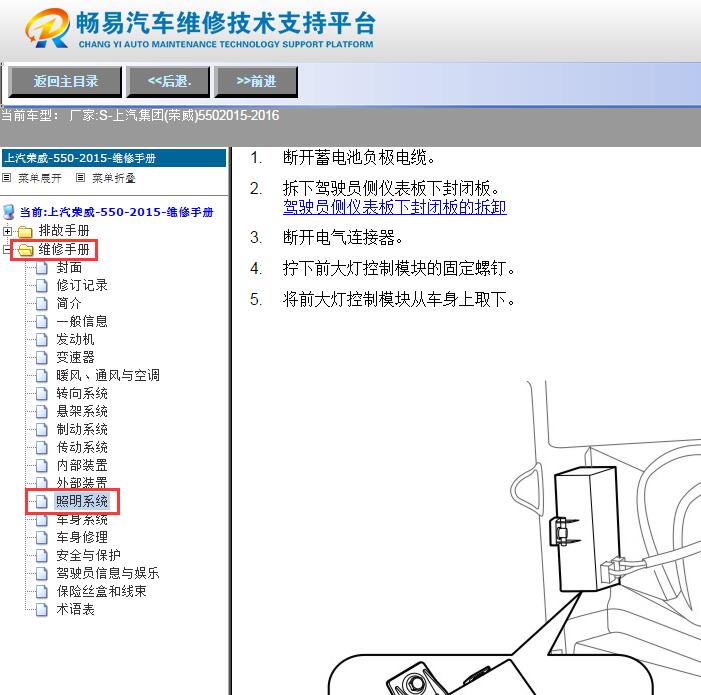Viewport: 701px width, 695px height.
Task: Open the 术语表 page
Action: pyautogui.click(x=75, y=609)
